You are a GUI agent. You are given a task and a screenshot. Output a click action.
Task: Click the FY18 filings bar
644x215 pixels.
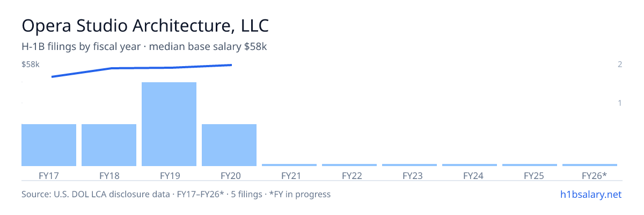coord(109,145)
